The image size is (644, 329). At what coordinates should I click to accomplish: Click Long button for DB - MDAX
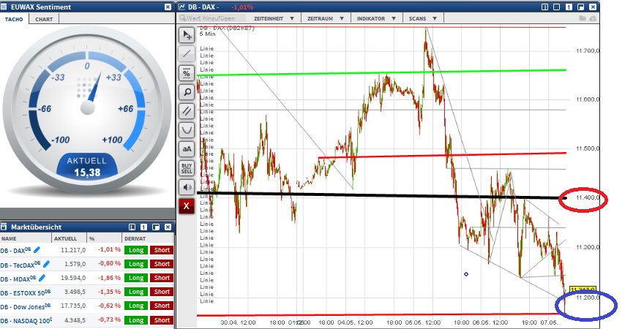click(x=136, y=278)
